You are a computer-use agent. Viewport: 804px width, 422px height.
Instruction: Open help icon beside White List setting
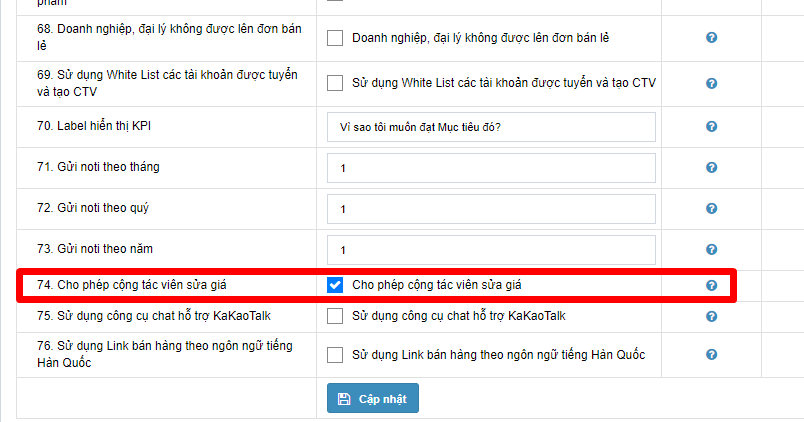click(711, 83)
